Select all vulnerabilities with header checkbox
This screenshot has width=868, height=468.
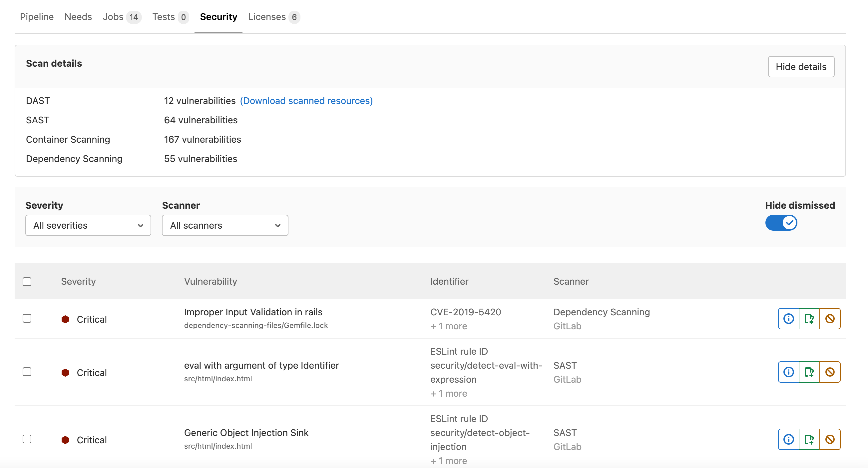(27, 281)
